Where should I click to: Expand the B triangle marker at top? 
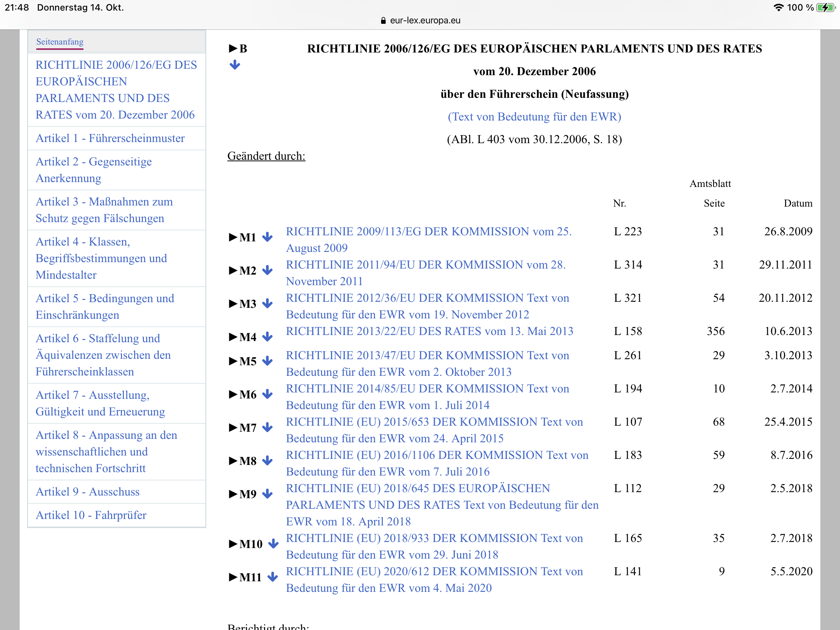click(233, 49)
